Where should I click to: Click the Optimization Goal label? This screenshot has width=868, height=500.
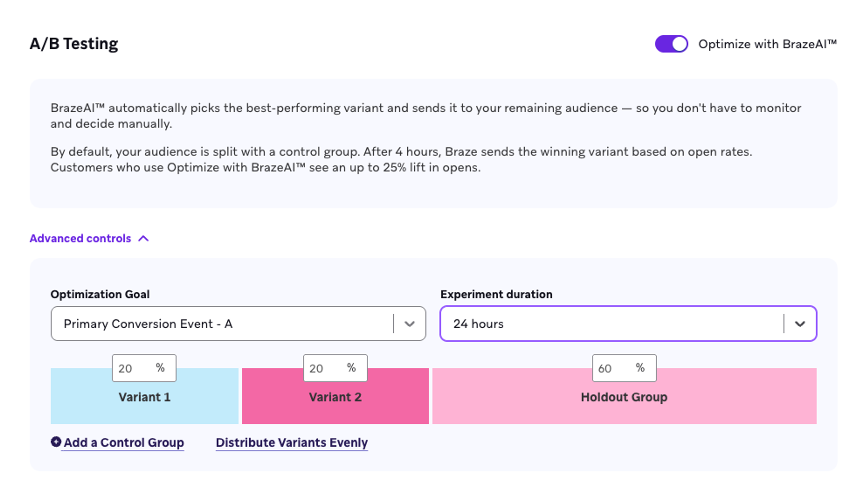tap(100, 294)
